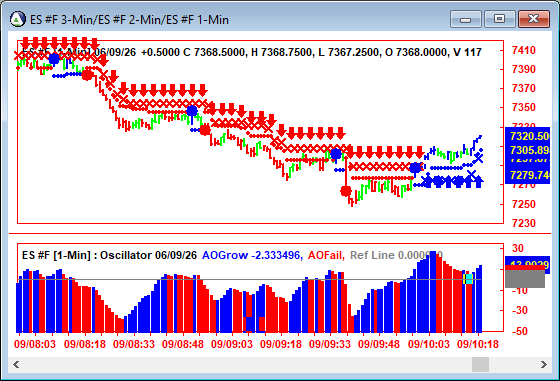This screenshot has width=560, height=381.
Task: Click the oscillator axis value 30
Action: pos(518,248)
